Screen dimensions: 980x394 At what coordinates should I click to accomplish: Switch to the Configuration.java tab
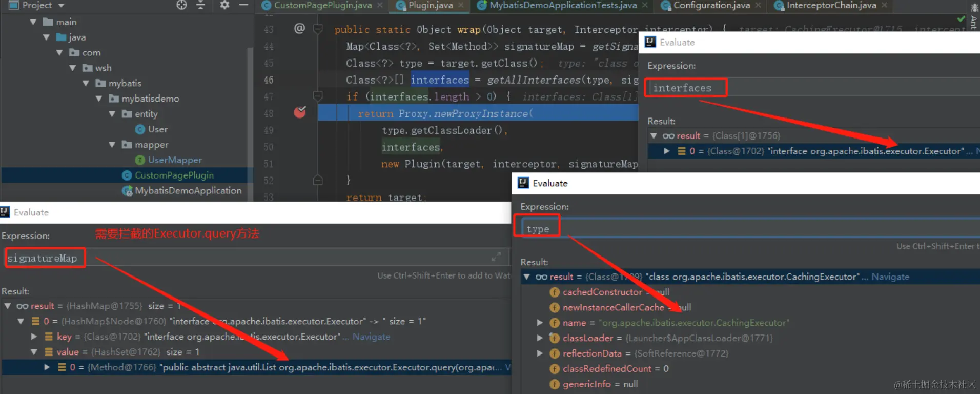pyautogui.click(x=711, y=5)
